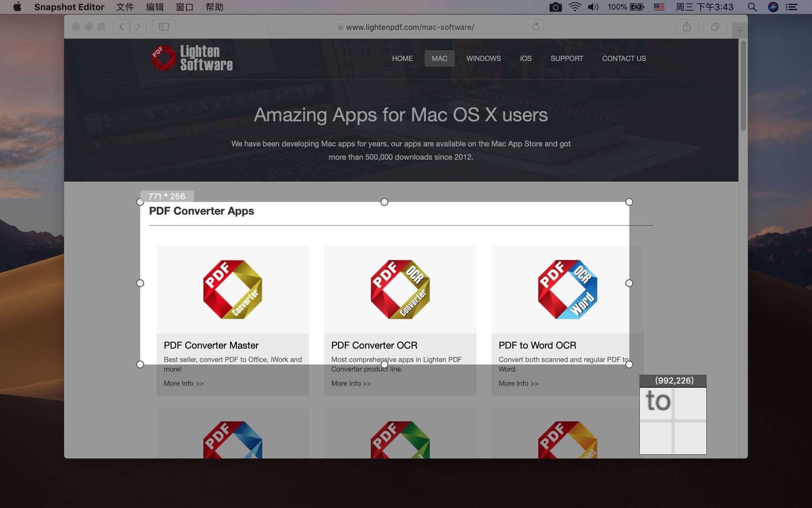The height and width of the screenshot is (508, 812).
Task: Click the menu bar clock 周三 下午3:43
Action: point(704,7)
